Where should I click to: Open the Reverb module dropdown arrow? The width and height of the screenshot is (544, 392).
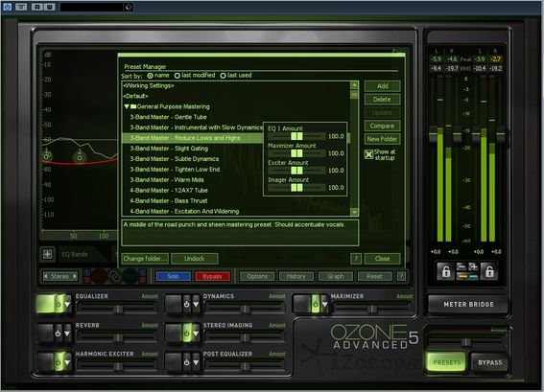pos(67,334)
